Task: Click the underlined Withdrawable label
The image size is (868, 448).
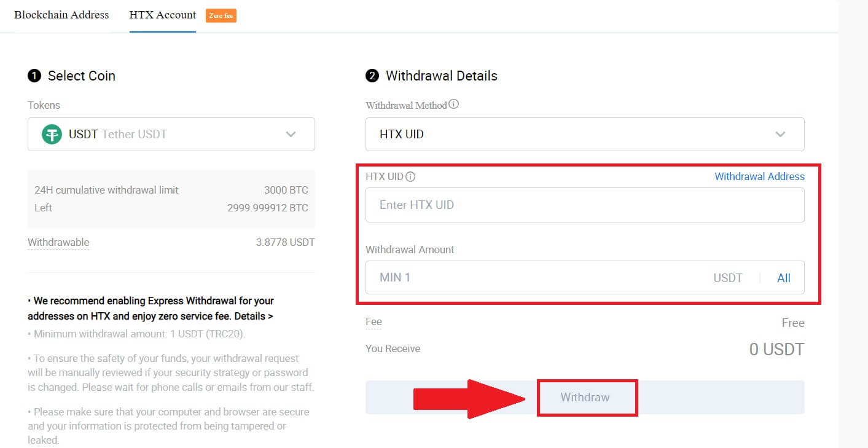Action: (58, 242)
